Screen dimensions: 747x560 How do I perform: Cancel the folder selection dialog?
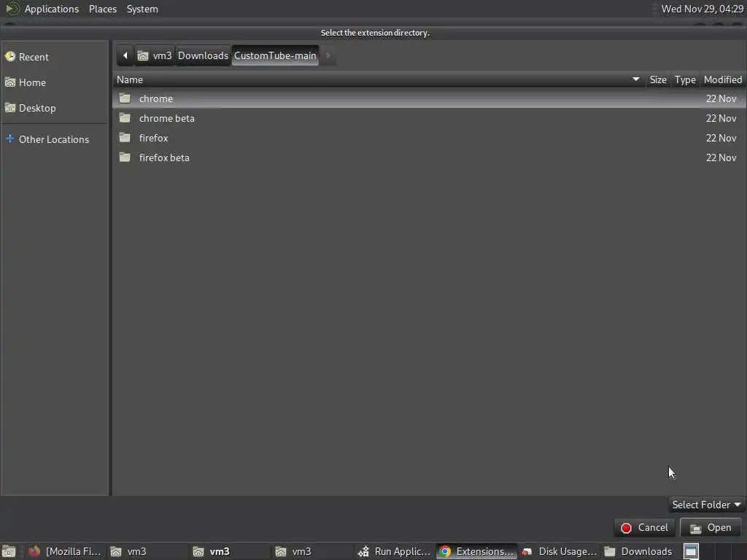645,528
